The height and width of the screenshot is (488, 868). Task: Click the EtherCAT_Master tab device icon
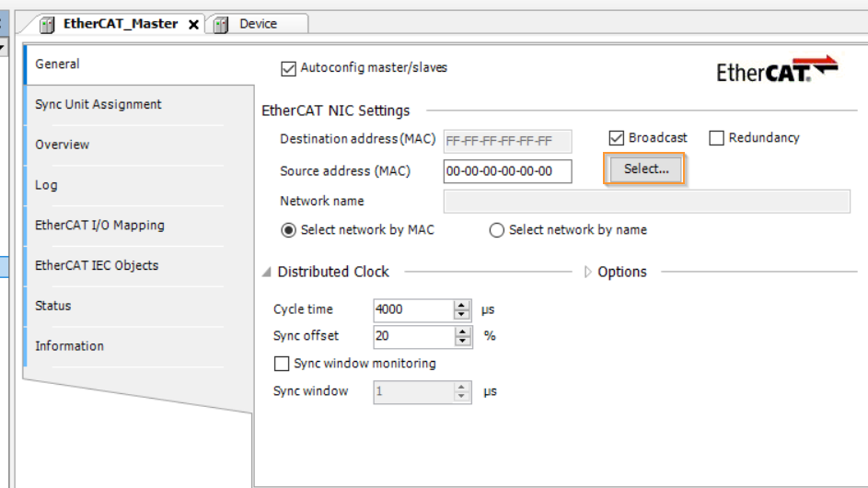tap(47, 24)
